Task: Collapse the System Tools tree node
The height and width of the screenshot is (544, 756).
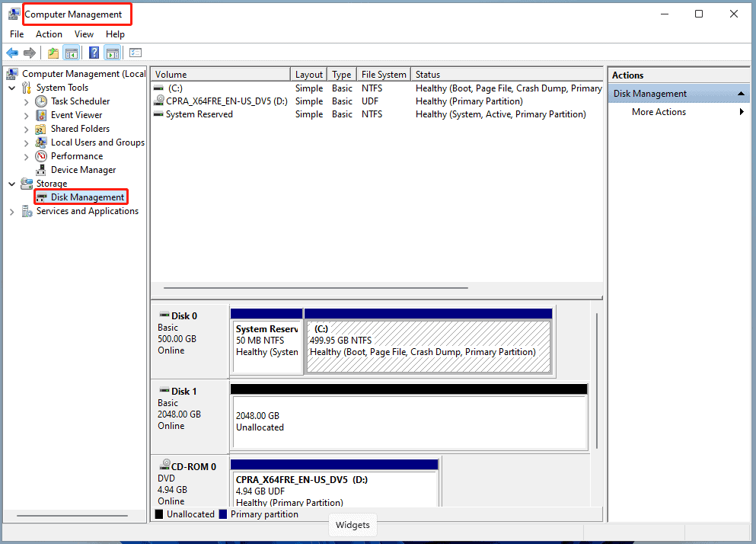Action: pyautogui.click(x=12, y=88)
